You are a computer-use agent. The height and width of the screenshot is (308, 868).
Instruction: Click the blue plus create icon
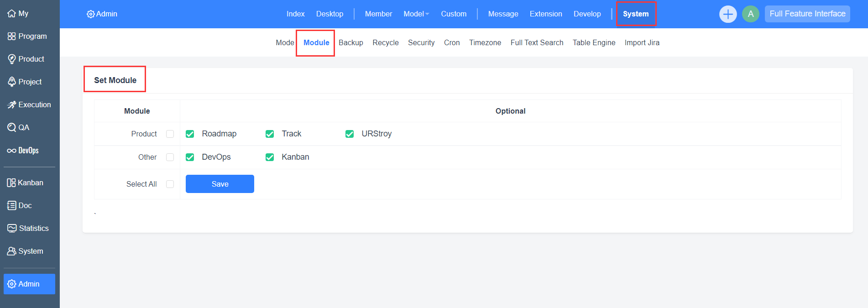click(x=728, y=14)
